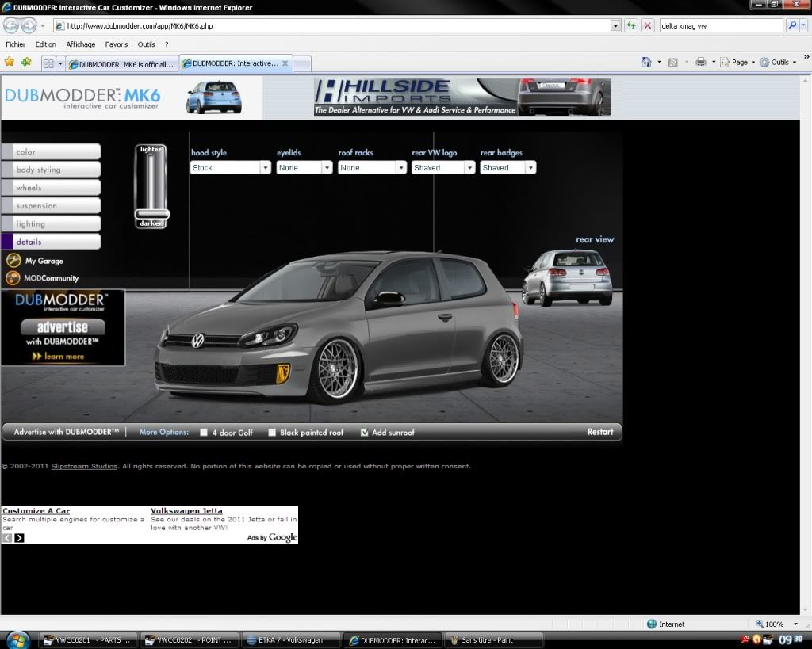The height and width of the screenshot is (649, 812).
Task: Click the rear view car thumbnail
Action: tap(567, 277)
